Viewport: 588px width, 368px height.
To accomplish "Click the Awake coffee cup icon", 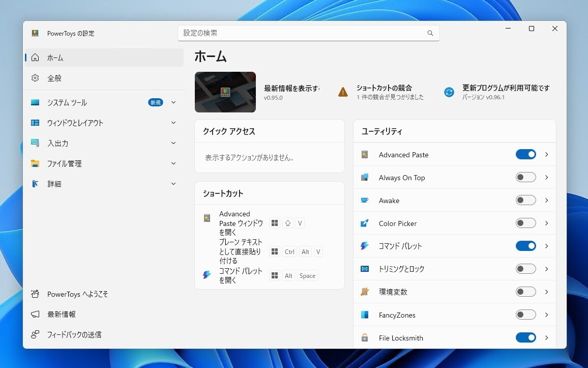I will (x=365, y=201).
